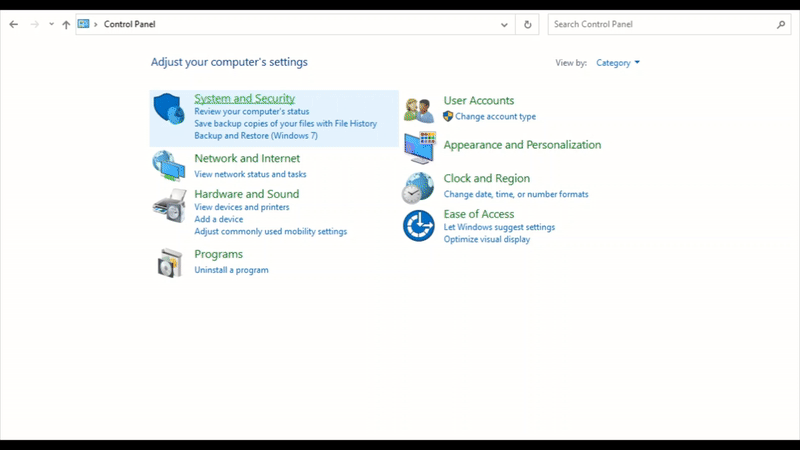The image size is (800, 450).
Task: Open the View by Category dropdown
Action: point(617,63)
